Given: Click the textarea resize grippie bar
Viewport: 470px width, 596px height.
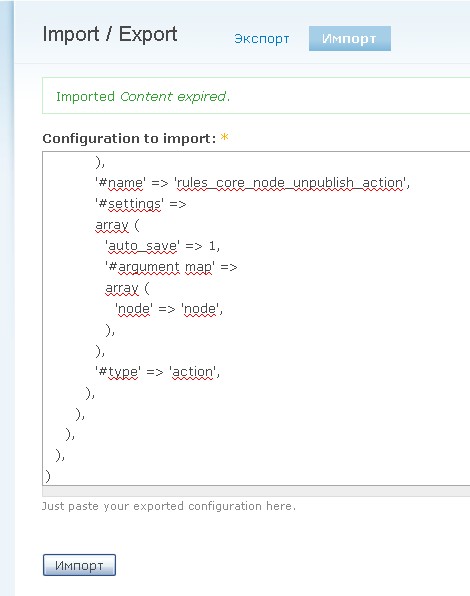Looking at the screenshot, I should (256, 491).
